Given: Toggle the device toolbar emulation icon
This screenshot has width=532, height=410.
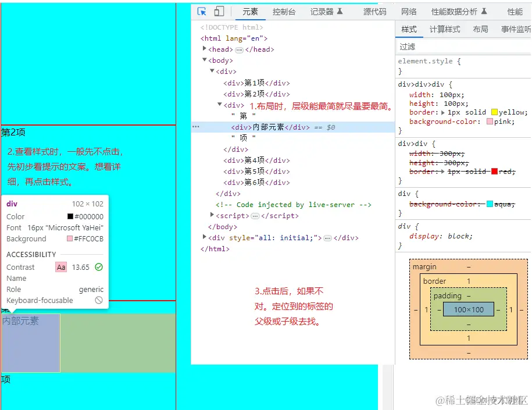Looking at the screenshot, I should click(x=219, y=11).
